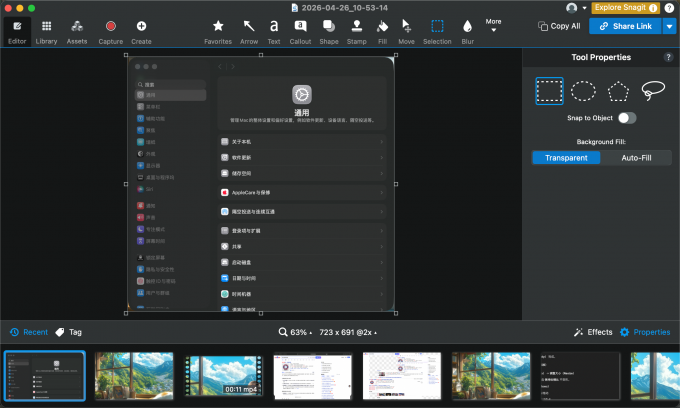Viewport: 680px width, 408px height.
Task: Show the Recent captures tray
Action: click(29, 332)
